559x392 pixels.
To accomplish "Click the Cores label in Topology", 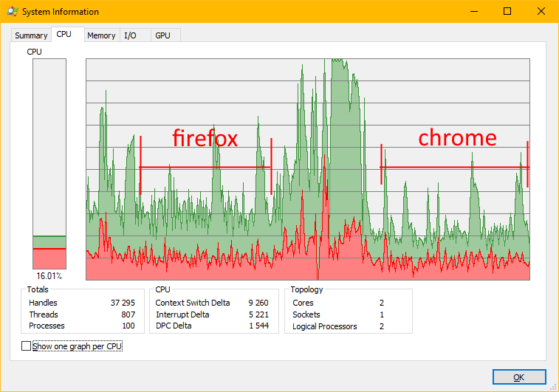I will pyautogui.click(x=303, y=303).
